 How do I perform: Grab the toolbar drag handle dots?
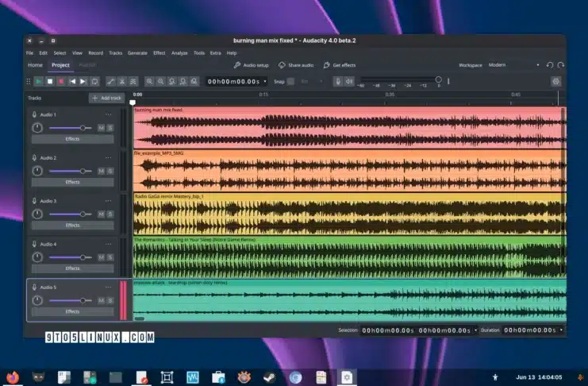(x=29, y=82)
